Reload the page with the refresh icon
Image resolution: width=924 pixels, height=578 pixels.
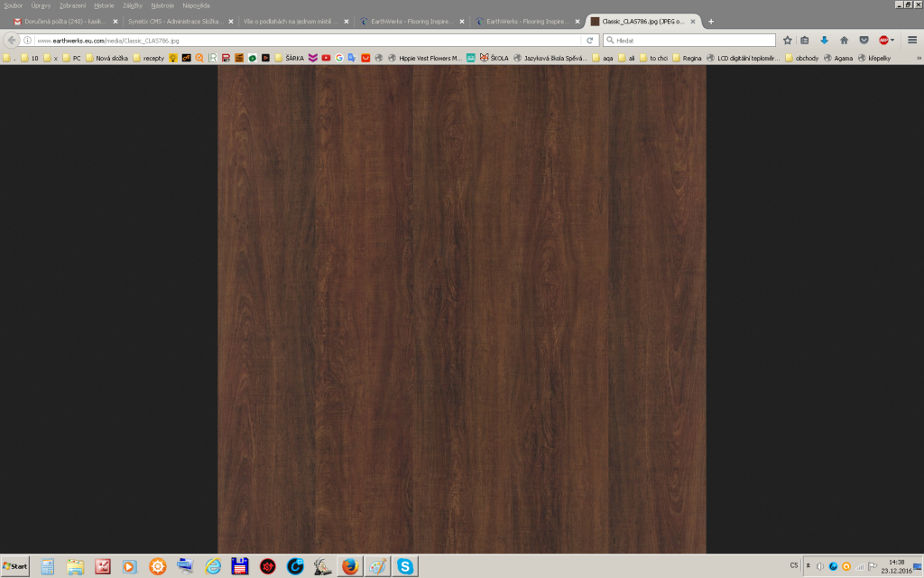[589, 41]
